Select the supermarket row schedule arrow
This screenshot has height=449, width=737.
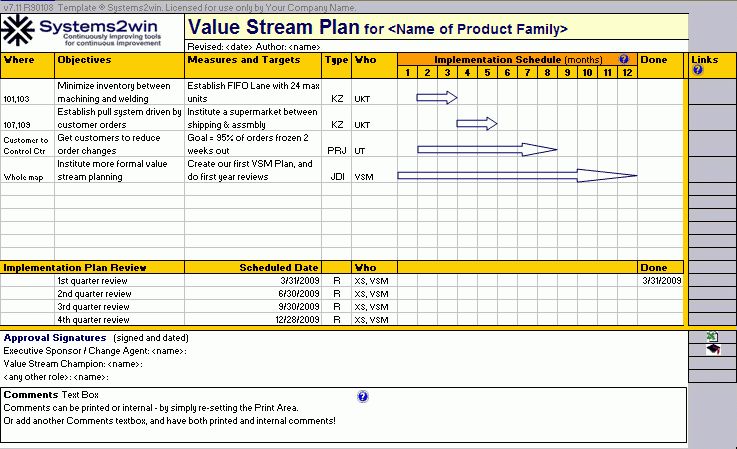tap(477, 124)
